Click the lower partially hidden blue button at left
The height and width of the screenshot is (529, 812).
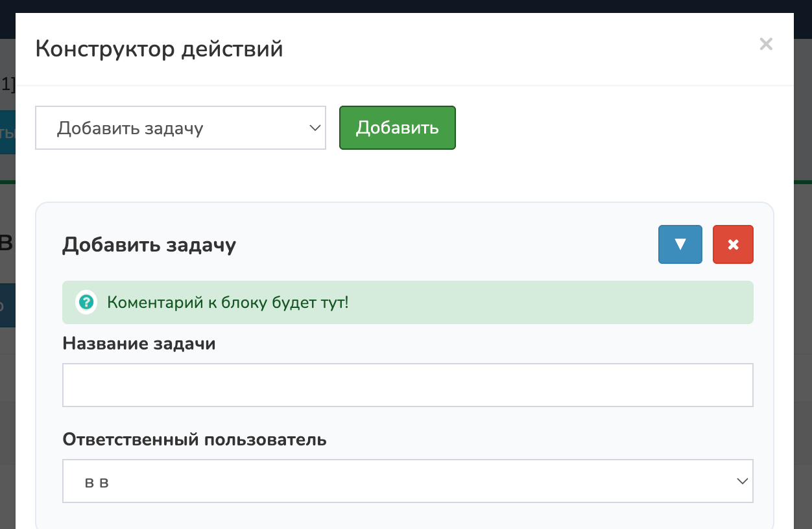[x=7, y=305]
